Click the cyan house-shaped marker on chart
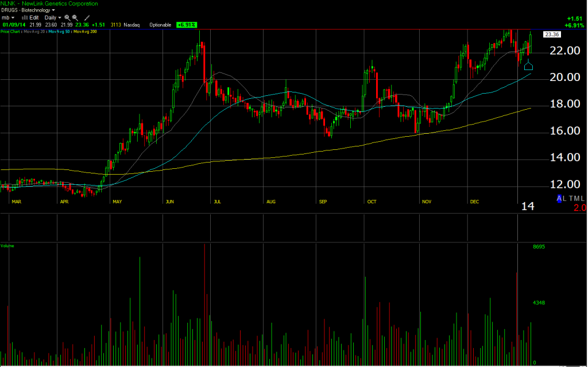 pyautogui.click(x=528, y=65)
